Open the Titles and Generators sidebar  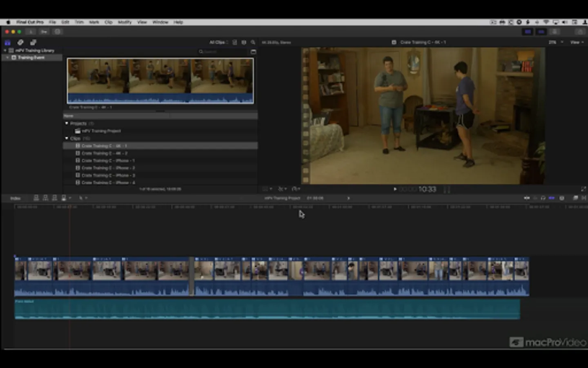(33, 43)
